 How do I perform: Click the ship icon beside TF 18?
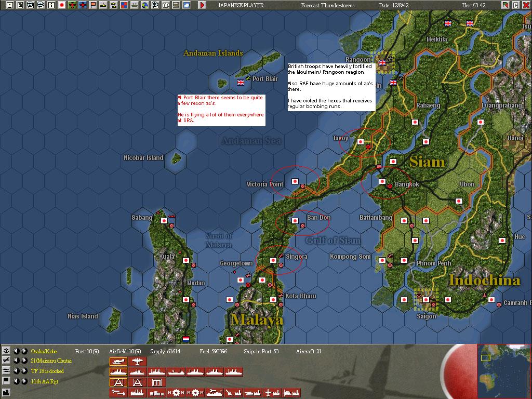6,370
